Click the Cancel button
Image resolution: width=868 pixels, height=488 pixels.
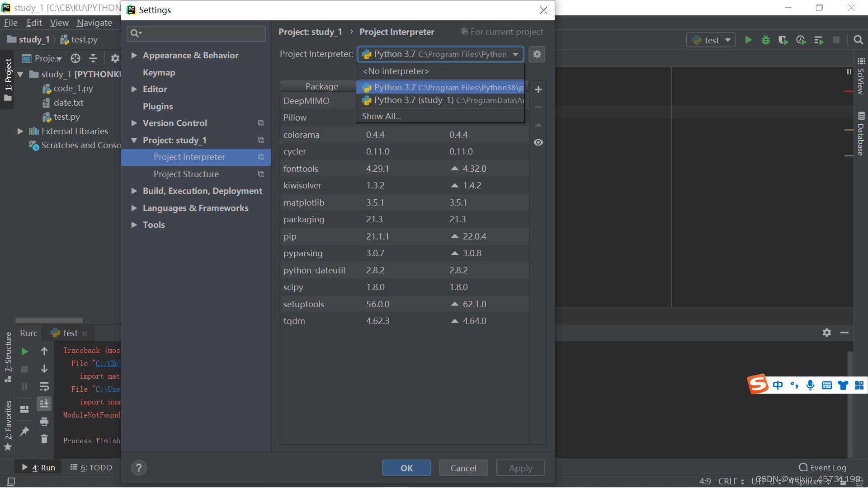click(x=463, y=468)
